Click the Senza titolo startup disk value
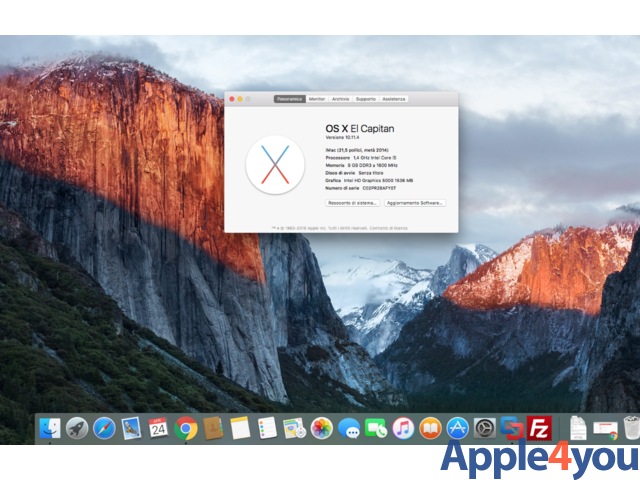Screen dimensions: 640x480 371,173
